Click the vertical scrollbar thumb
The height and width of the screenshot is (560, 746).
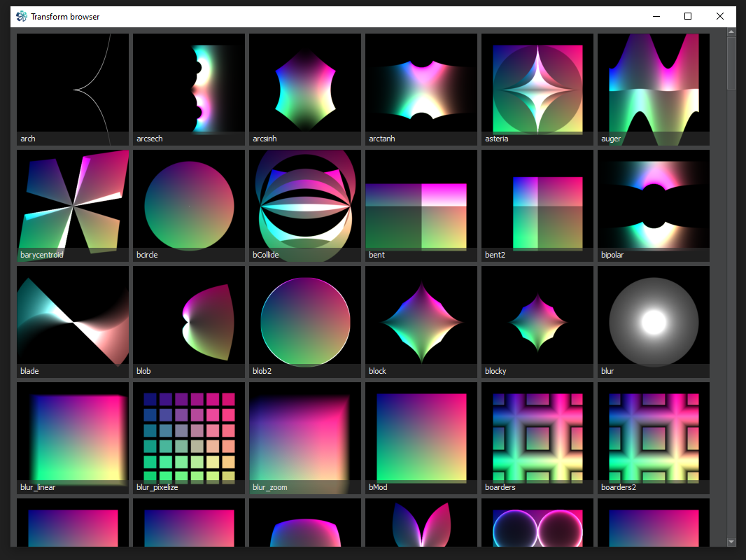731,62
